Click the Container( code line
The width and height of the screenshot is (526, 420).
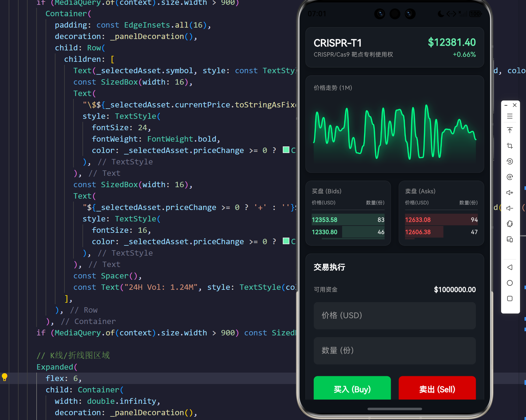68,14
